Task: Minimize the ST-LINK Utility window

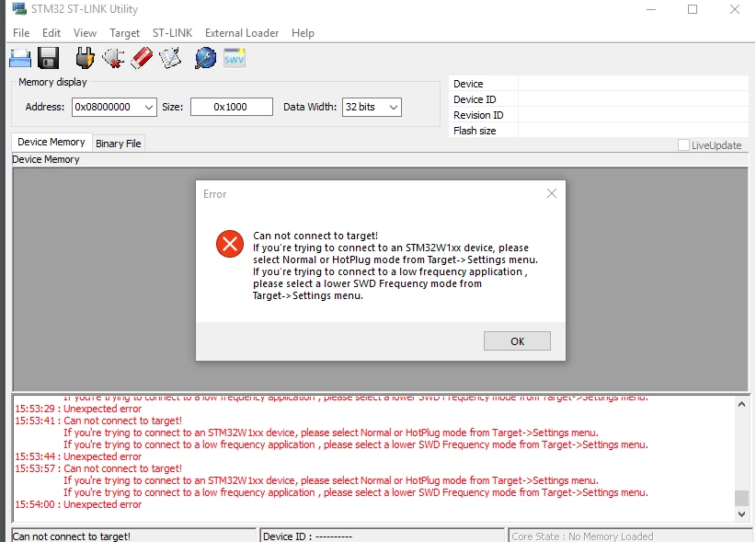Action: click(651, 9)
